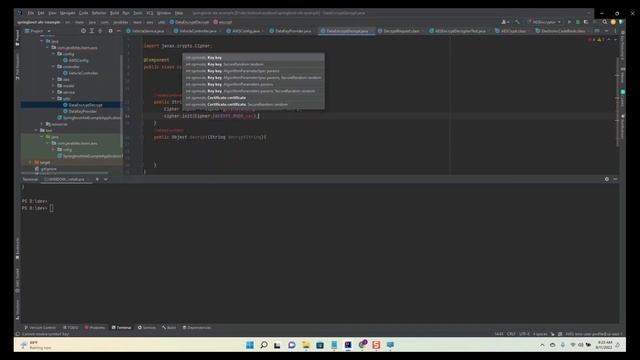Click the Build project hammer icon
Viewport: 640px width, 360px height.
tap(518, 22)
